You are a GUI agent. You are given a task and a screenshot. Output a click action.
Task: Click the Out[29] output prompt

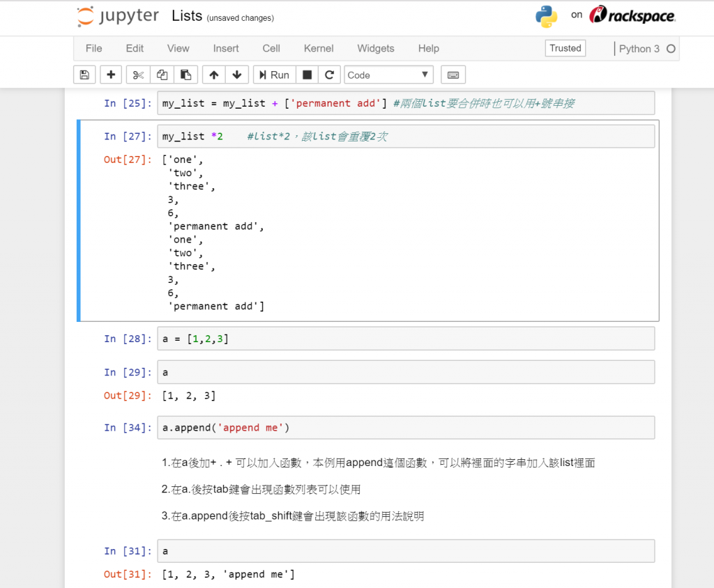click(x=128, y=396)
